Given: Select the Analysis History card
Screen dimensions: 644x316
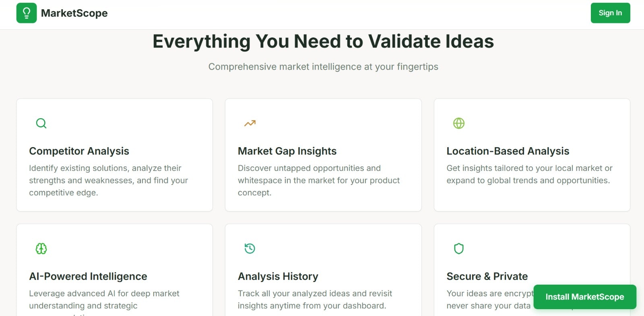Looking at the screenshot, I should pyautogui.click(x=323, y=269).
